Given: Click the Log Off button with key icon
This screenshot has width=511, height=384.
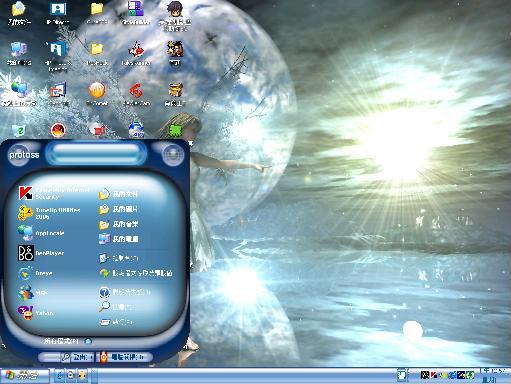Looking at the screenshot, I should tap(78, 357).
